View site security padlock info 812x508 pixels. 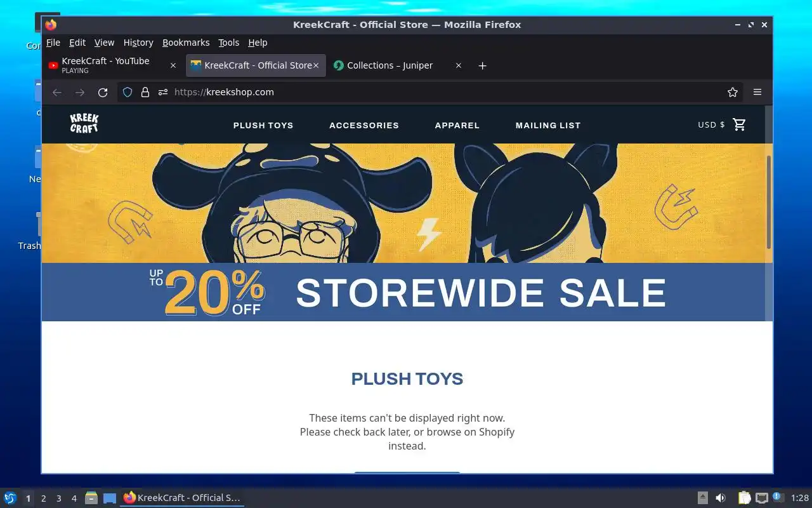coord(145,92)
